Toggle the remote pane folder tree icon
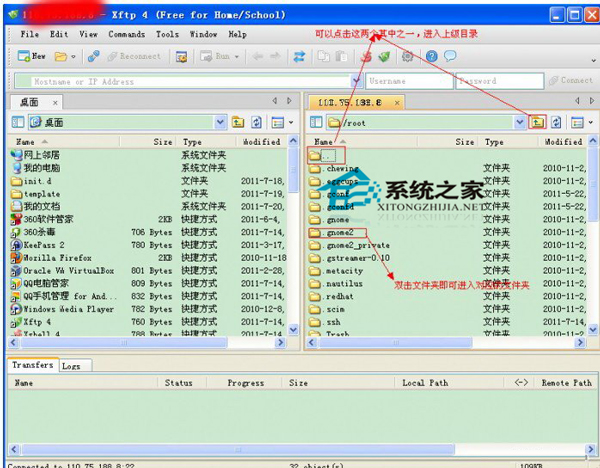 (316, 122)
